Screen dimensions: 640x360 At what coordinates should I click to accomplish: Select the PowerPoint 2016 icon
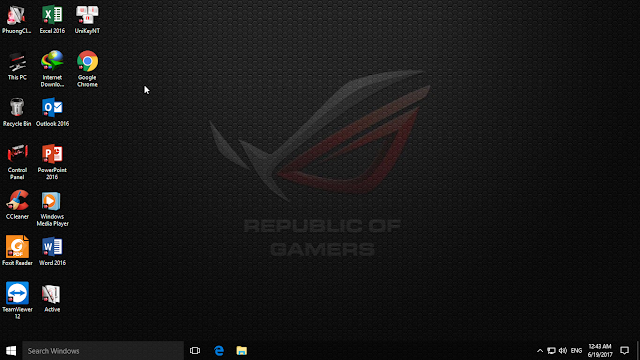[x=52, y=161]
